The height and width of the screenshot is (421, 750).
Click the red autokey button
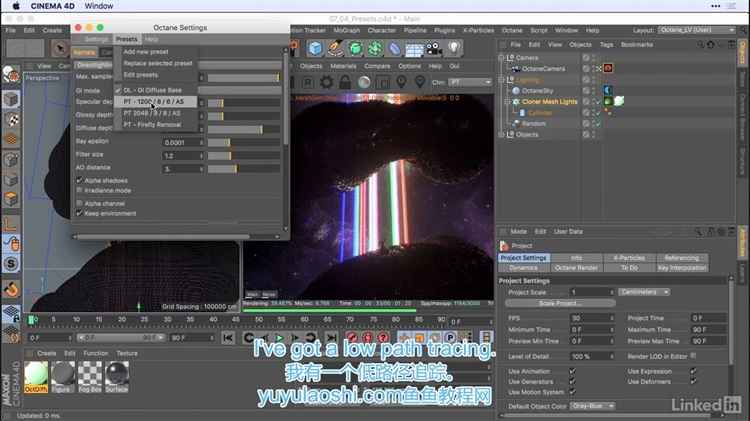coord(367,337)
